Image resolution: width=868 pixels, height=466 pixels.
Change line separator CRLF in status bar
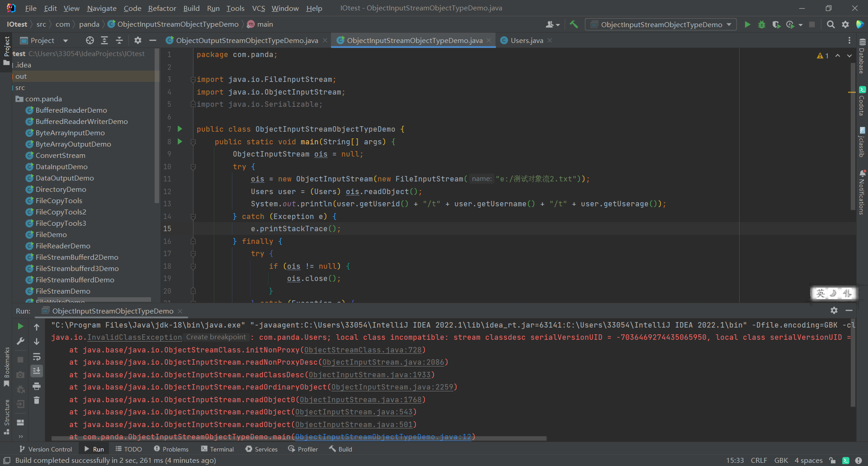pyautogui.click(x=759, y=460)
